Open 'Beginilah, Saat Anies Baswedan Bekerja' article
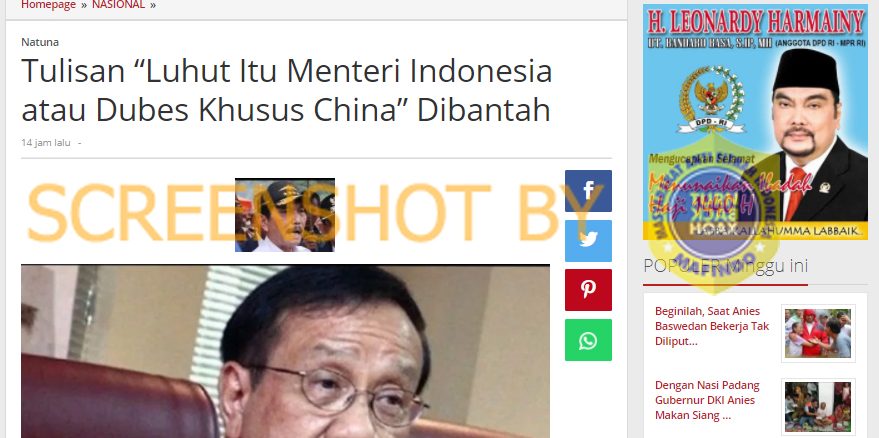The image size is (879, 438). pos(712,326)
